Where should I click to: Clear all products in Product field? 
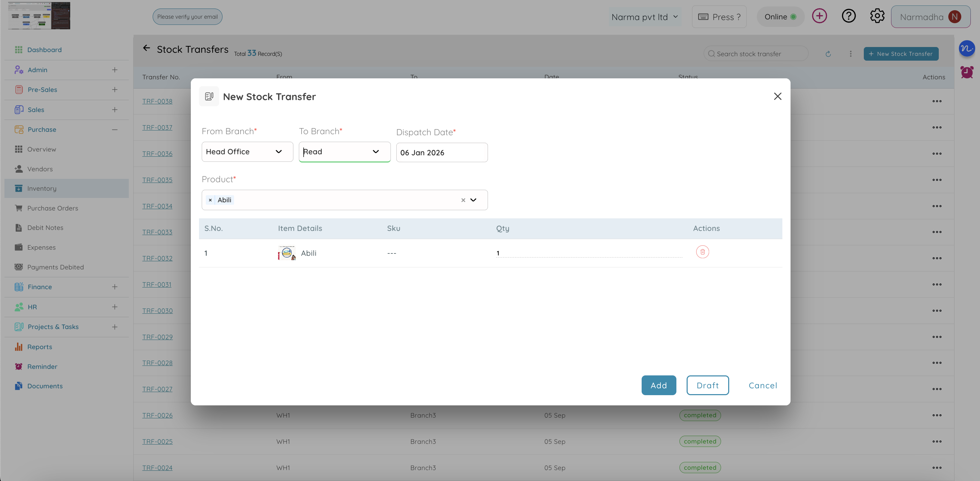(x=463, y=200)
